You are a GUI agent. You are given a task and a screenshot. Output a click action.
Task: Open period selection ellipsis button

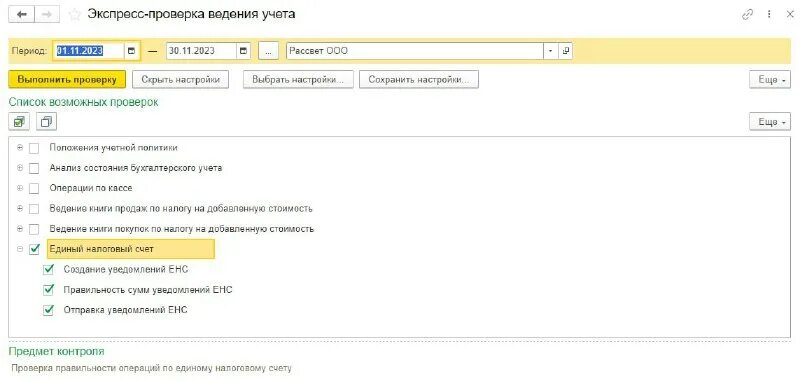pos(269,51)
